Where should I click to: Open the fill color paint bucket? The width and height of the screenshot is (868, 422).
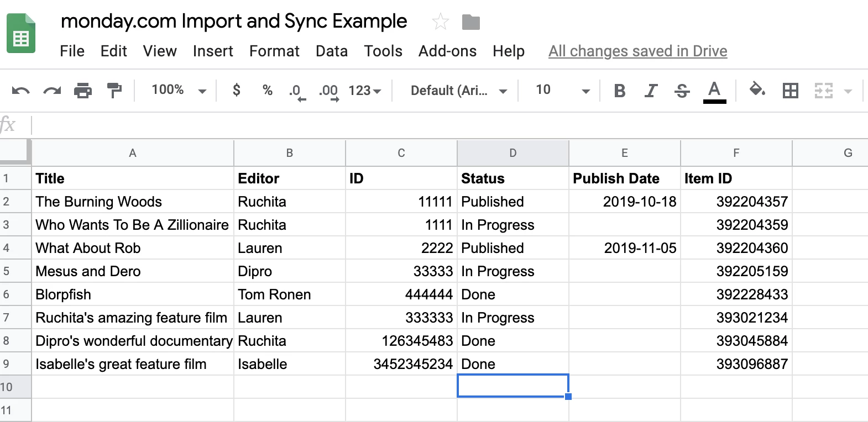pos(757,89)
